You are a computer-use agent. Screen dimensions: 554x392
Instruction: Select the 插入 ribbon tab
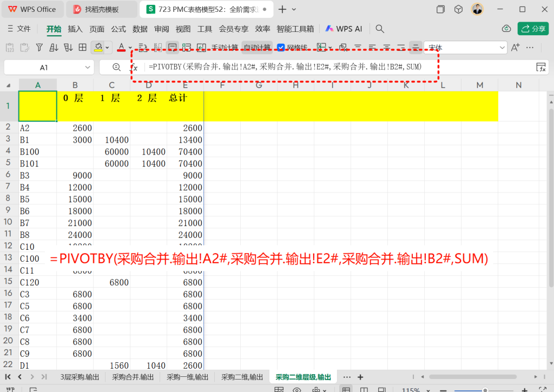pos(75,29)
